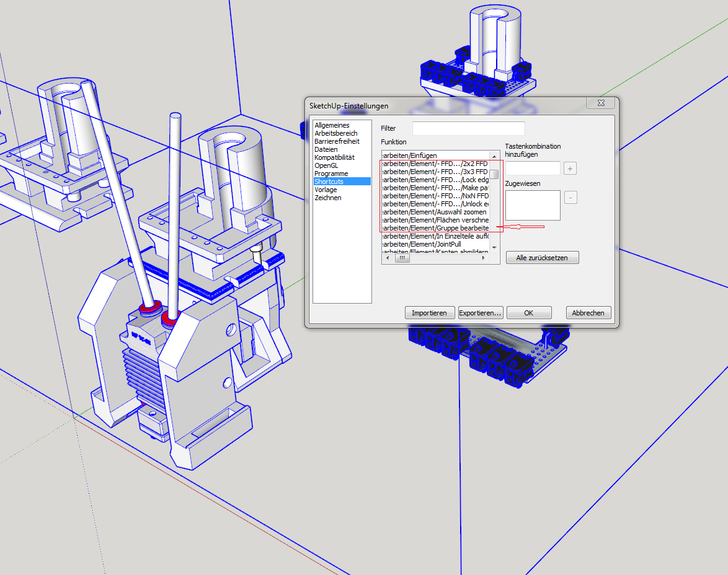The width and height of the screenshot is (728, 575).
Task: Open the Kompatibilität settings page
Action: [334, 157]
